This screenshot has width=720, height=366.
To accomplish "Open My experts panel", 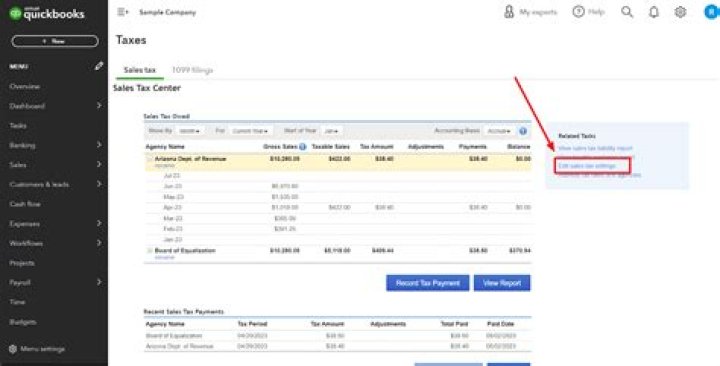I will (x=530, y=12).
